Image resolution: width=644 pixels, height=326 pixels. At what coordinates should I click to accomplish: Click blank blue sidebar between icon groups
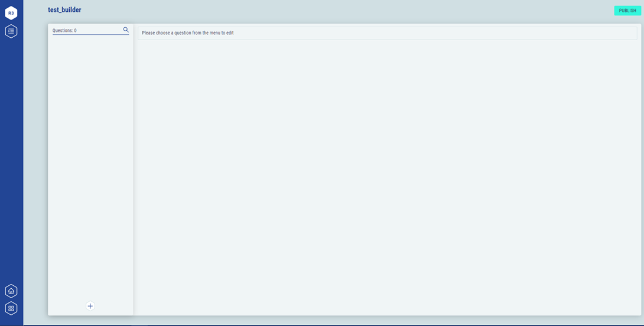click(11, 159)
